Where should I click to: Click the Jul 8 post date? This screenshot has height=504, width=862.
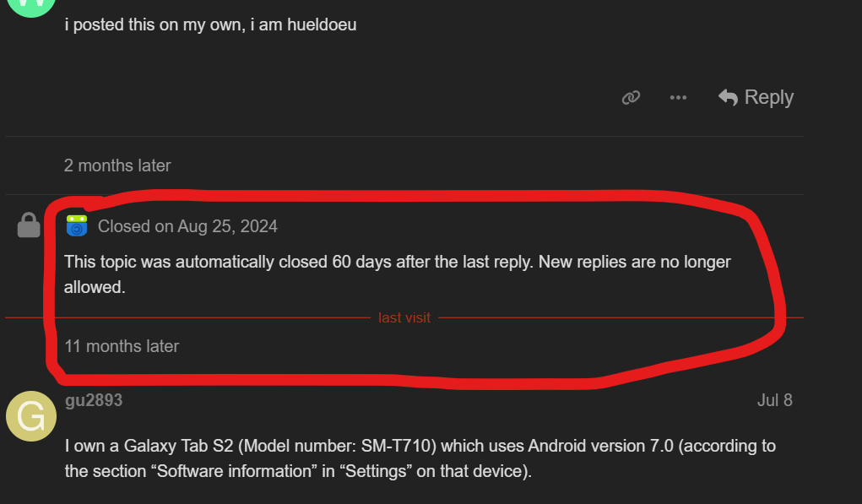pos(774,400)
